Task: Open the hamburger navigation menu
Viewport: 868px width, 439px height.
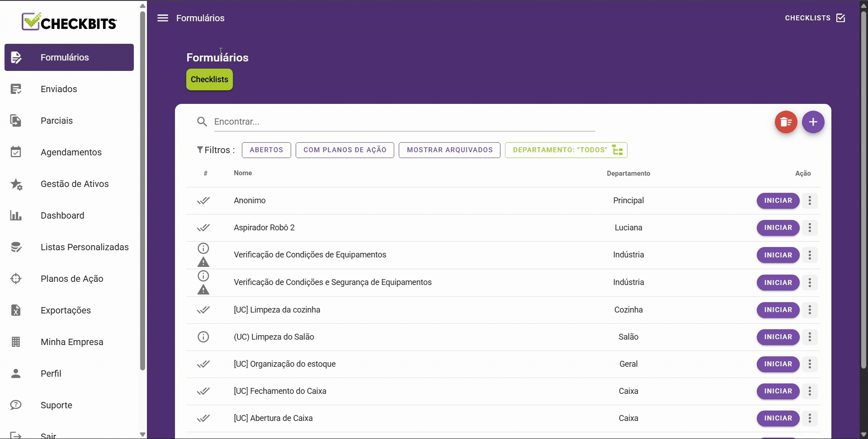Action: click(163, 18)
